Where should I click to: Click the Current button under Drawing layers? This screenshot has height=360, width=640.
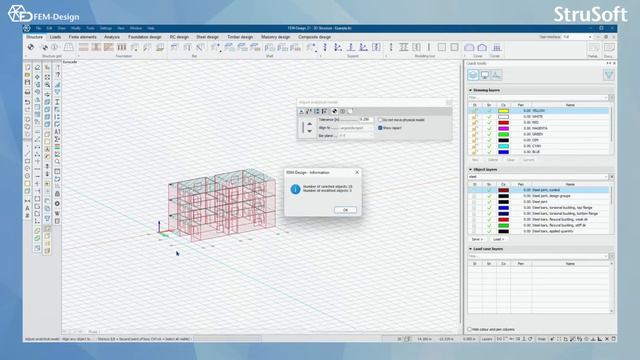(528, 160)
